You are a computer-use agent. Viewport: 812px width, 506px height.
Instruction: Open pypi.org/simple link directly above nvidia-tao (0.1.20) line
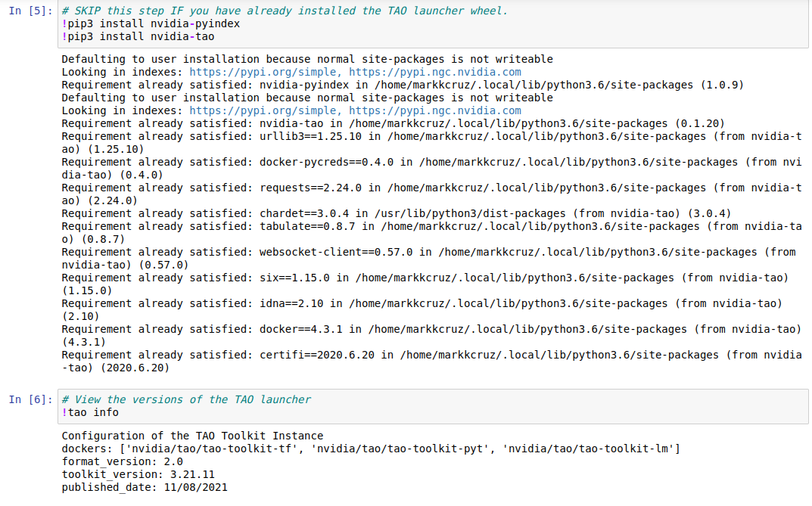point(265,110)
